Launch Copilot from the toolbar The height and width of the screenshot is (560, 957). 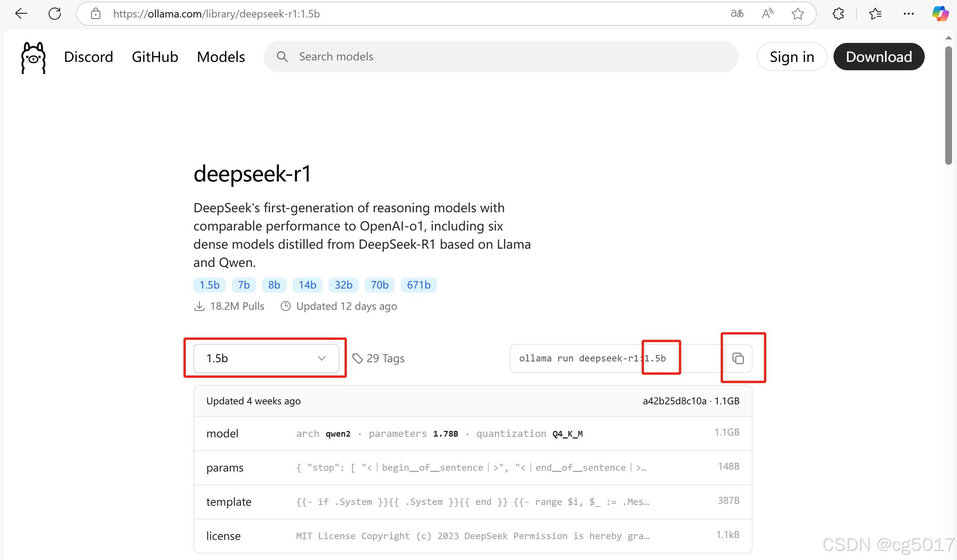point(940,14)
